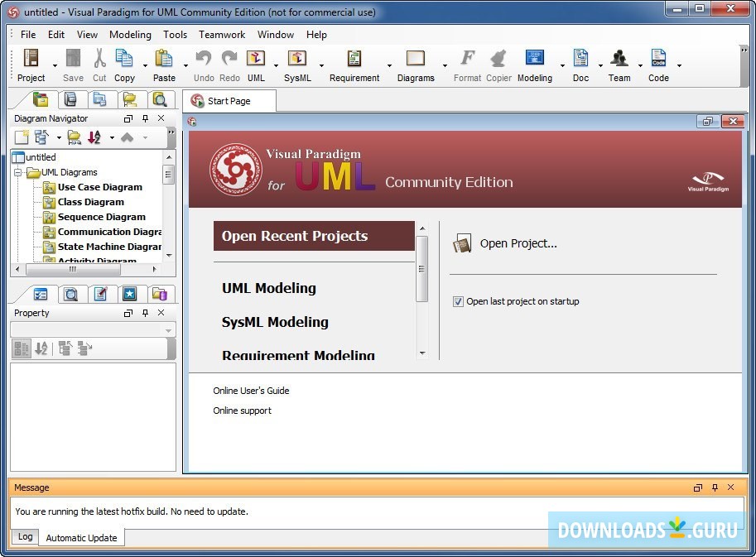
Task: Click the Requirement toolbar icon
Action: pyautogui.click(x=354, y=58)
